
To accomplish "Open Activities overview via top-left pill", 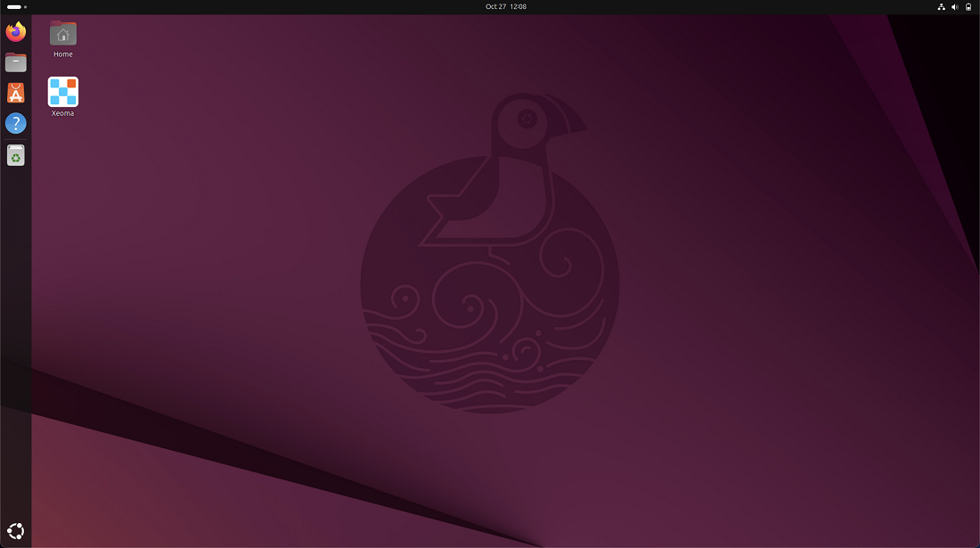I will pyautogui.click(x=13, y=6).
